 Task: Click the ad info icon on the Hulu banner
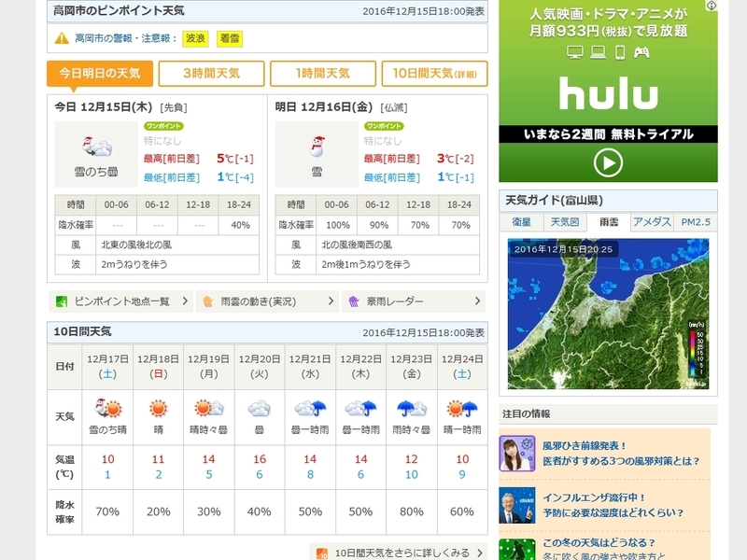(x=712, y=6)
